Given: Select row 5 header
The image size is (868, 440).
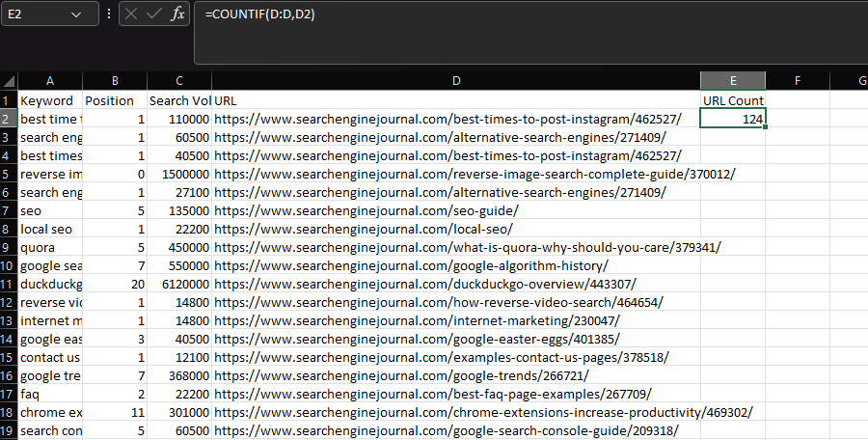Looking at the screenshot, I should click(x=9, y=174).
